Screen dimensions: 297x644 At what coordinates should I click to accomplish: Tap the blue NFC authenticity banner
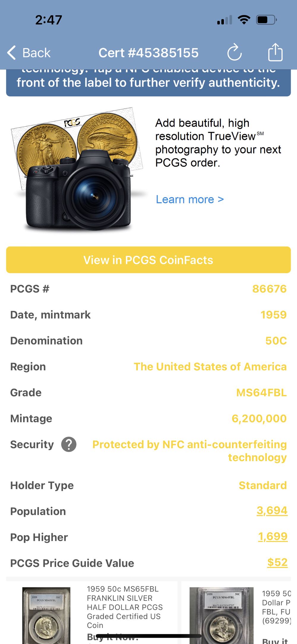pos(148,82)
